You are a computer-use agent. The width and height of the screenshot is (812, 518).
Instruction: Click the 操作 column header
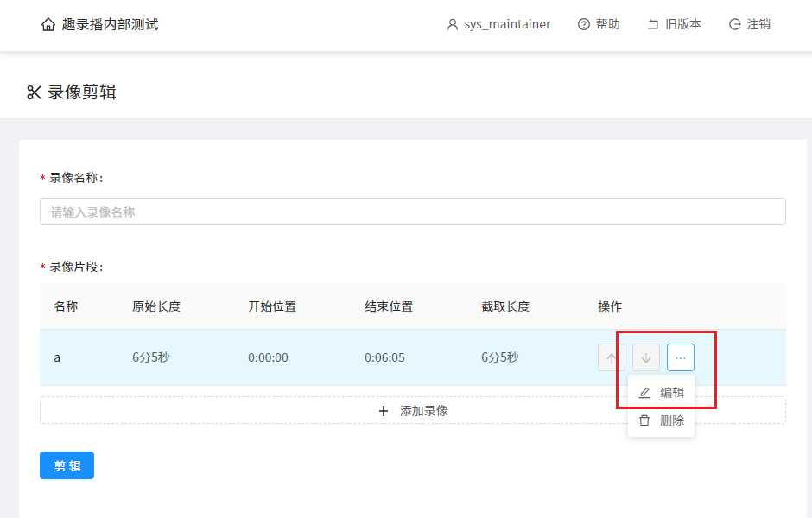tap(610, 306)
